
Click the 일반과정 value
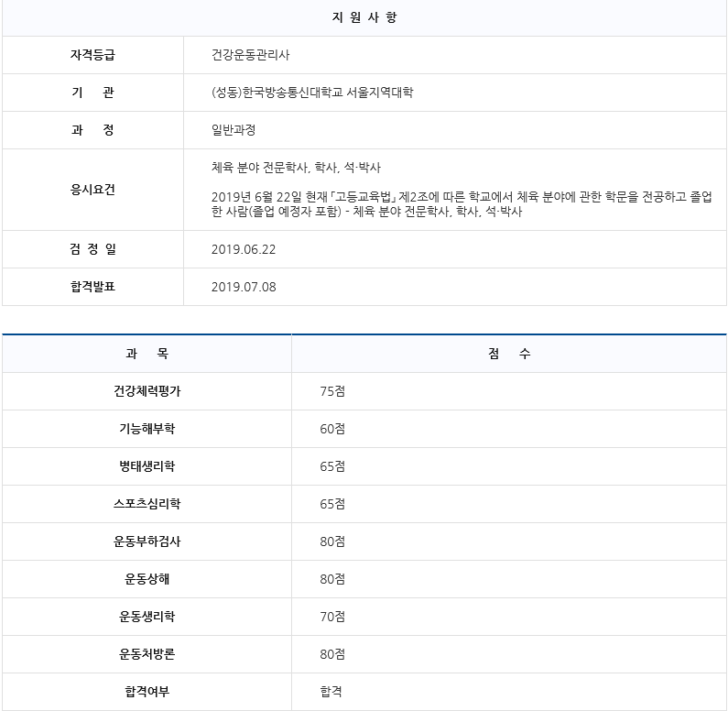coord(234,130)
